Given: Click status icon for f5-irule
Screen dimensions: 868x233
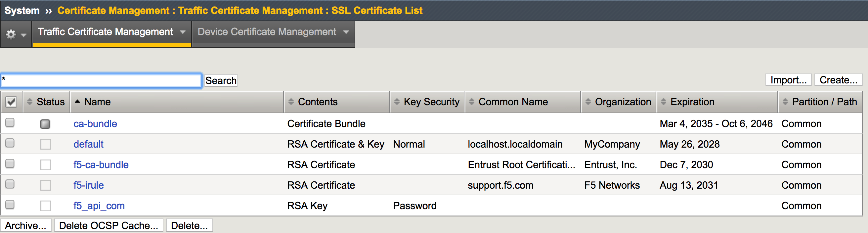Looking at the screenshot, I should click(x=46, y=185).
